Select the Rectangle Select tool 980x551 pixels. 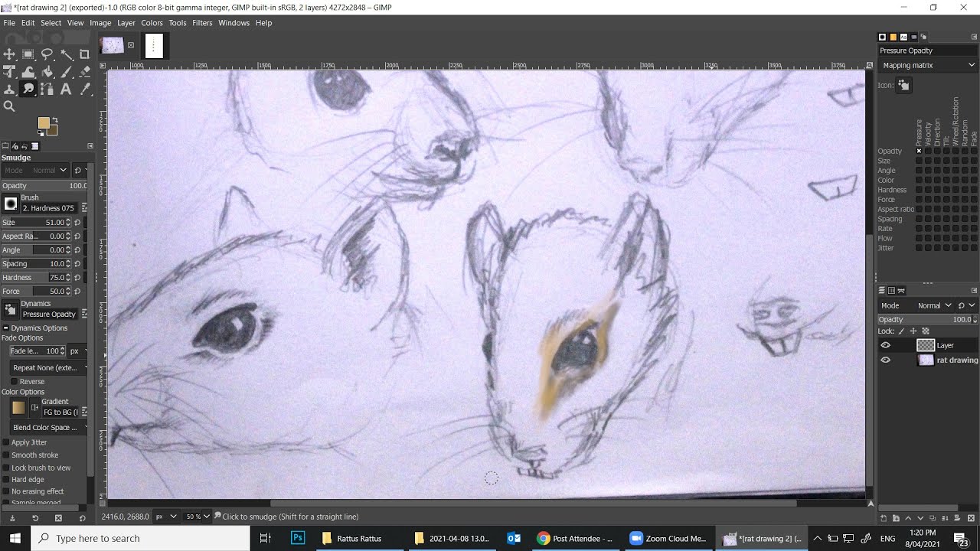28,54
